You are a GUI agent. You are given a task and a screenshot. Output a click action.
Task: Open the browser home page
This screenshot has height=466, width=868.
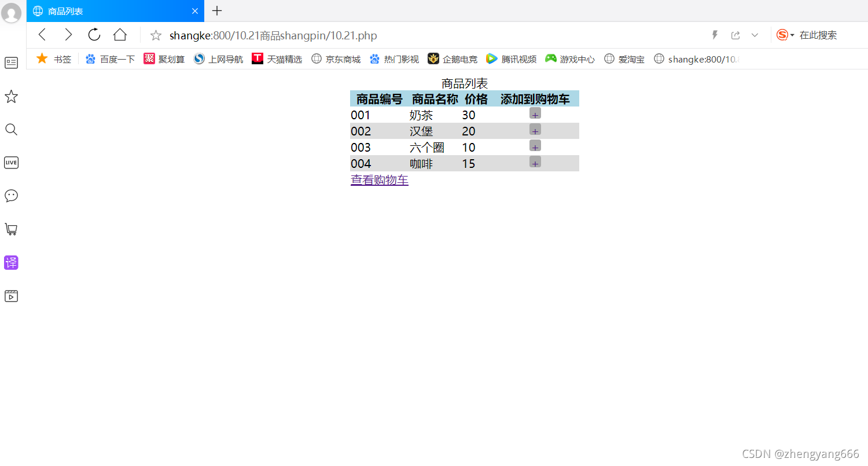(120, 35)
